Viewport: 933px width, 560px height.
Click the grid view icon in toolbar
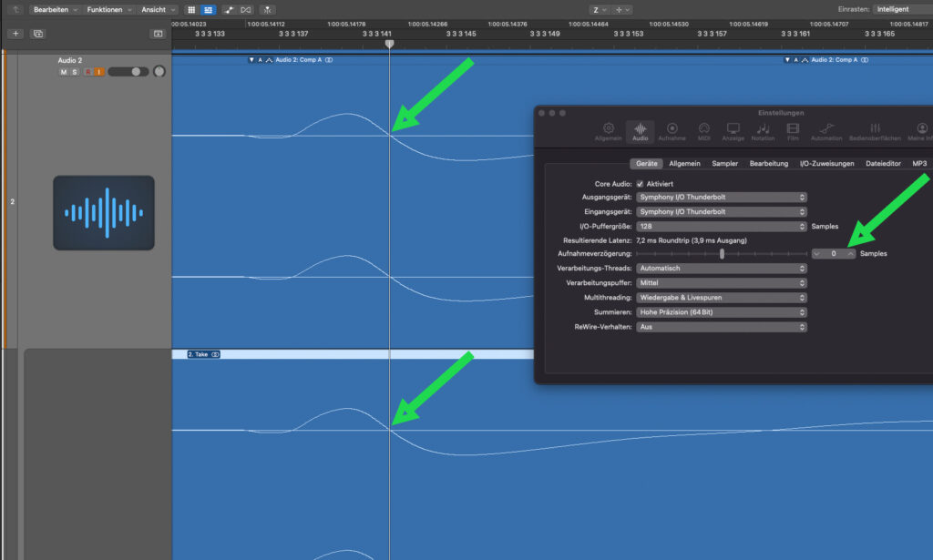[191, 9]
